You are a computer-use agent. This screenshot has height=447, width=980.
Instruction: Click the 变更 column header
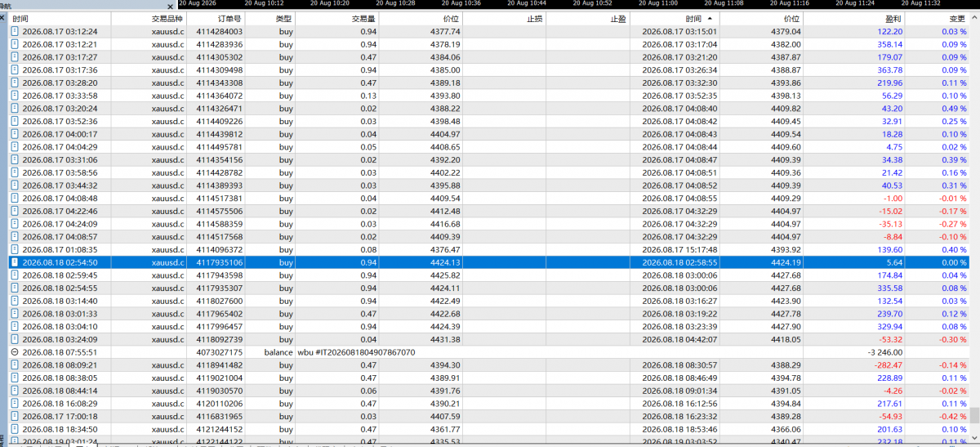click(x=959, y=18)
